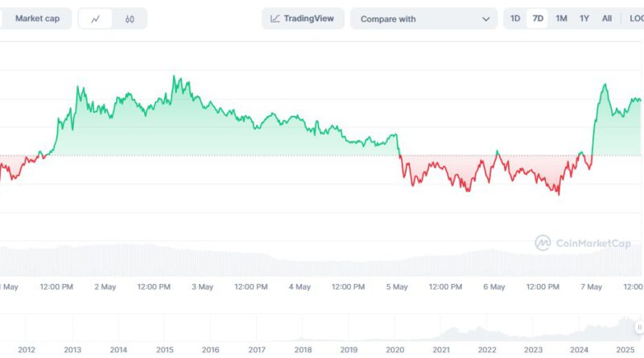Click the price peak near 3 May

(174, 76)
